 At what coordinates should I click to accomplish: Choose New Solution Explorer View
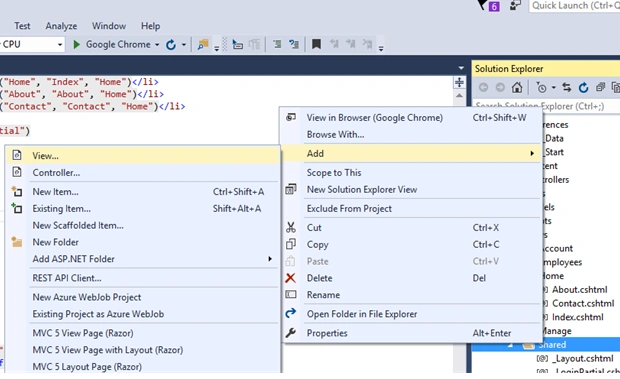[x=411, y=190]
